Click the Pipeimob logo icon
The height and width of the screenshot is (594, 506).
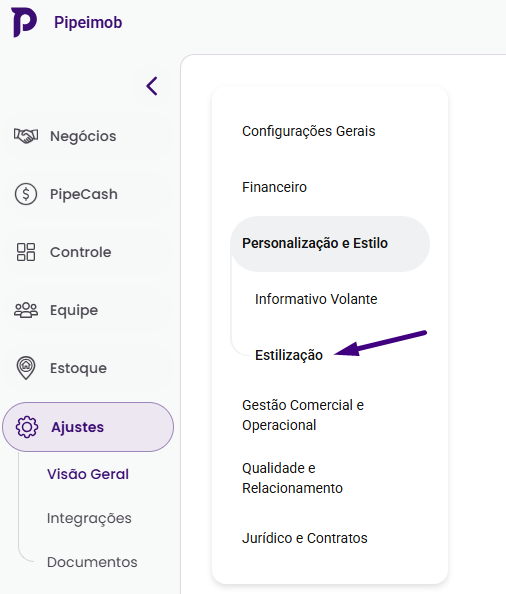point(24,22)
